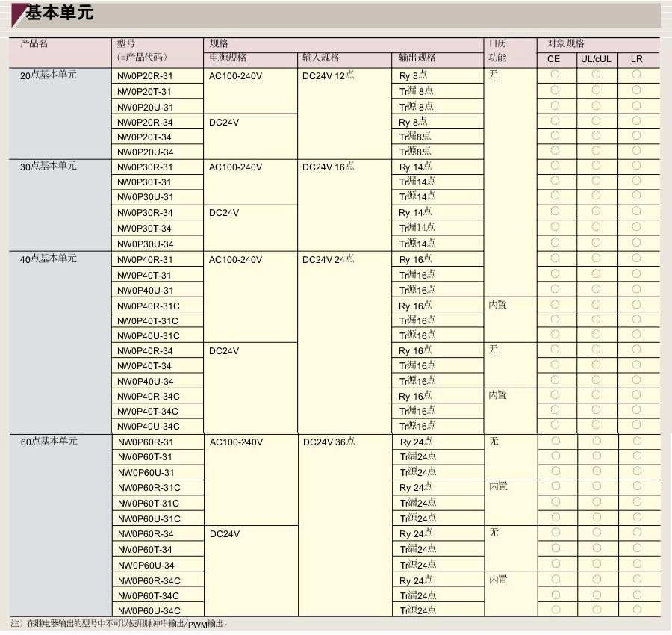Click the UL/cUL circle for NW0P30R-31

pyautogui.click(x=596, y=167)
